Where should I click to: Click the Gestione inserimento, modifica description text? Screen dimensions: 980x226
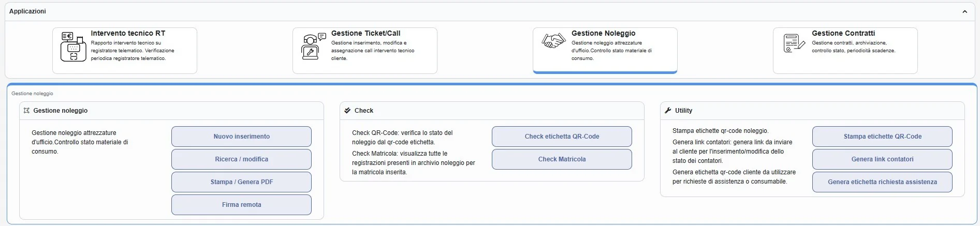(373, 51)
